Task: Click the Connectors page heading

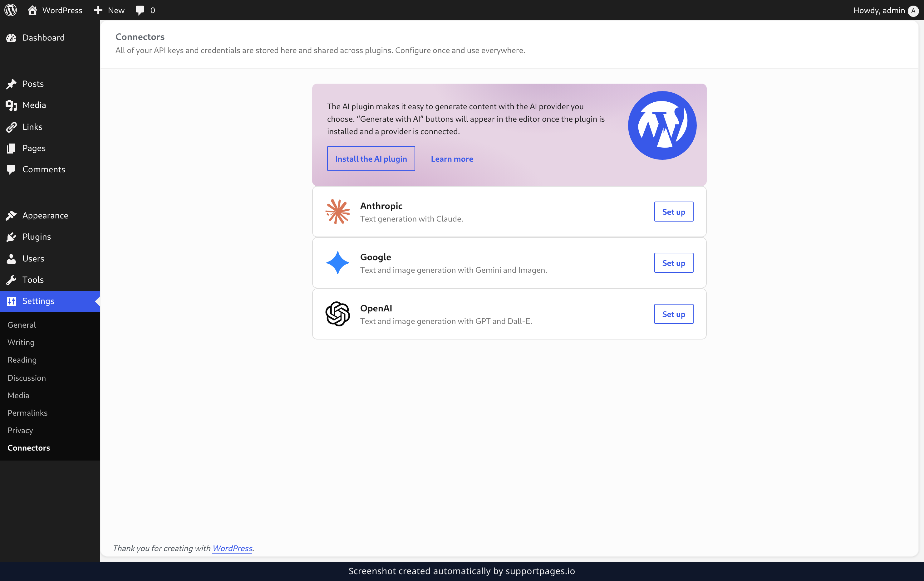Action: (140, 37)
